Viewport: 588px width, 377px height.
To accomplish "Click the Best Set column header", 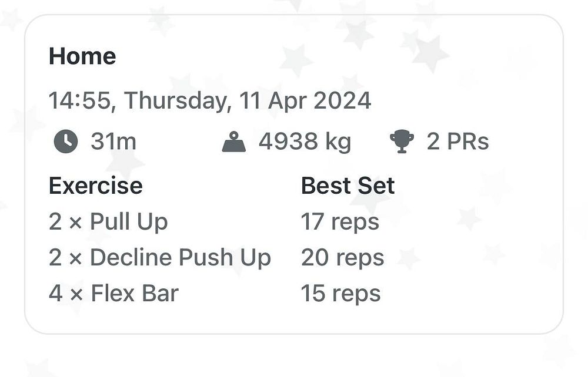I will pos(348,186).
